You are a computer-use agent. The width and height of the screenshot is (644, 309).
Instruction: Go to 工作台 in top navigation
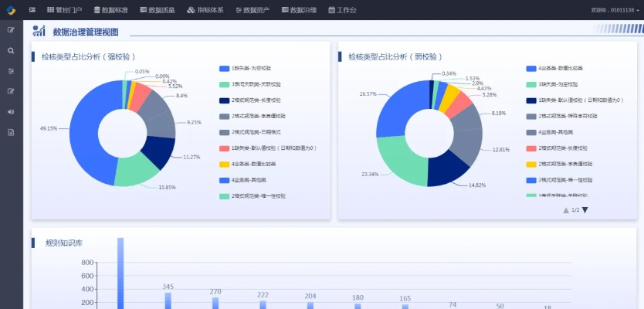[x=342, y=10]
